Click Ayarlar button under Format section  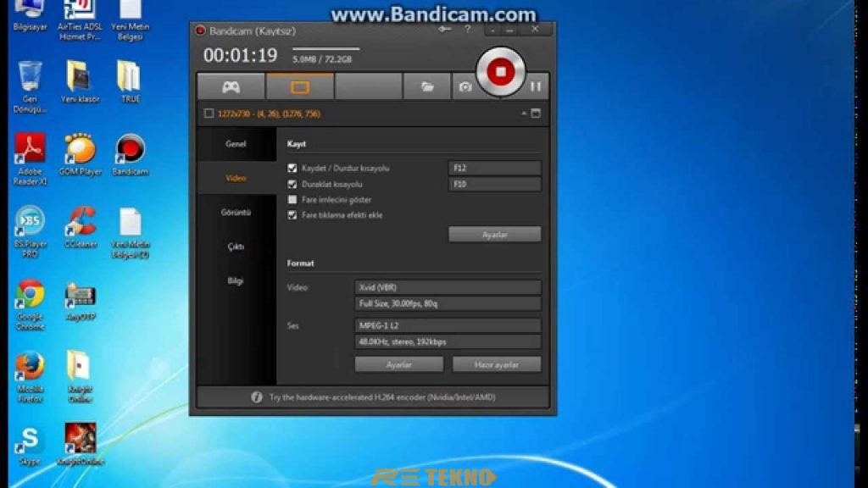[398, 364]
